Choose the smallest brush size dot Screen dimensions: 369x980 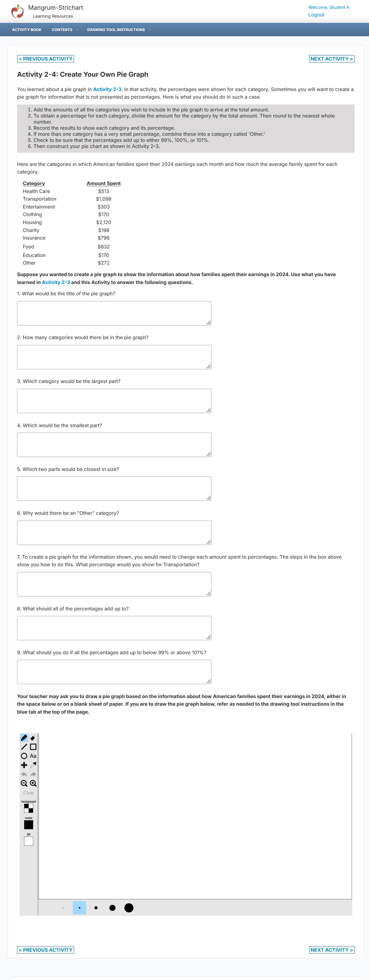pyautogui.click(x=46, y=908)
